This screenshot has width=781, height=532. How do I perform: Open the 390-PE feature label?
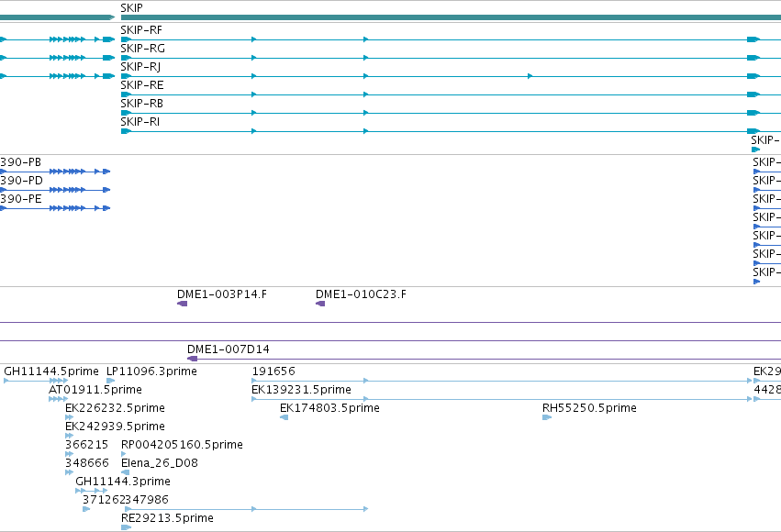21,199
